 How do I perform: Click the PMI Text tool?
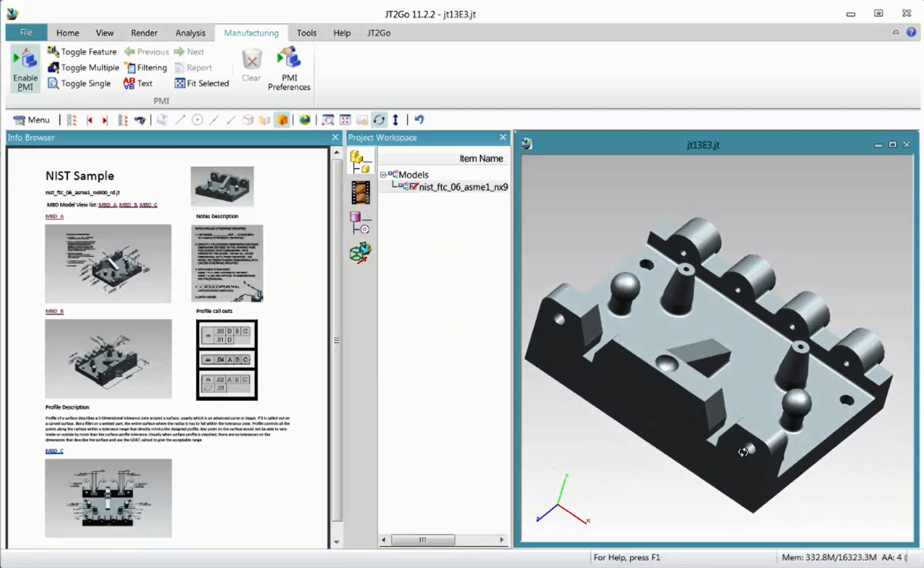pos(138,83)
